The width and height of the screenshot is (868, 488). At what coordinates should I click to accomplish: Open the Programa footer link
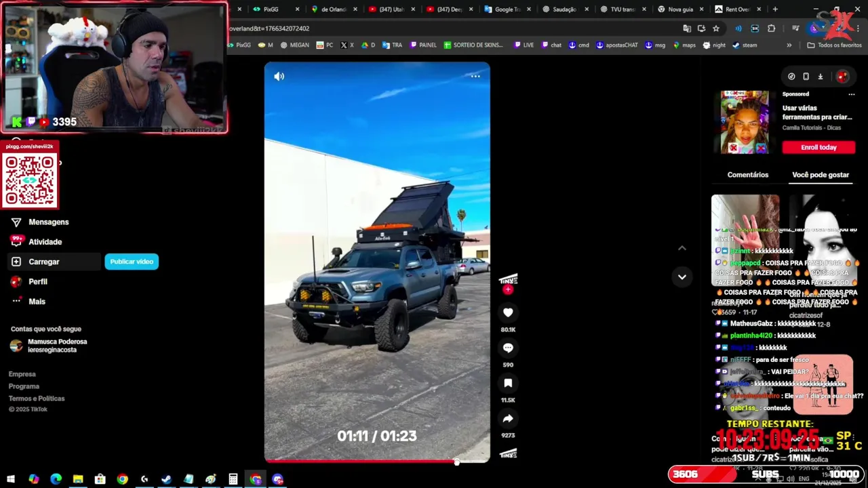tap(24, 386)
